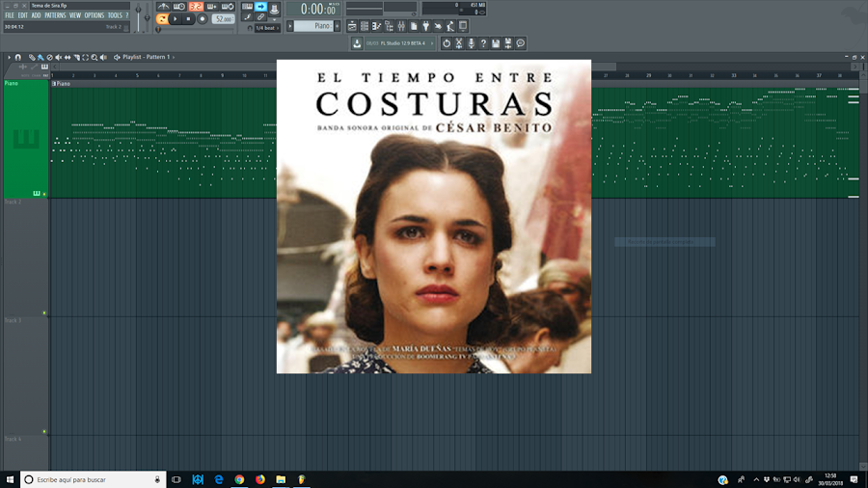
Task: Click the Piano track header
Action: click(26, 138)
